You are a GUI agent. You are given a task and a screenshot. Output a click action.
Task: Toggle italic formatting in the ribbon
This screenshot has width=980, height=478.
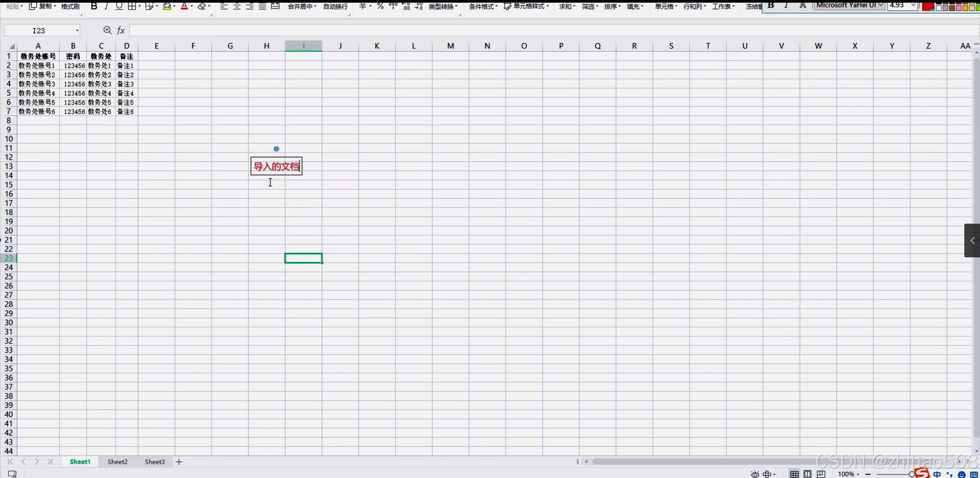(106, 6)
